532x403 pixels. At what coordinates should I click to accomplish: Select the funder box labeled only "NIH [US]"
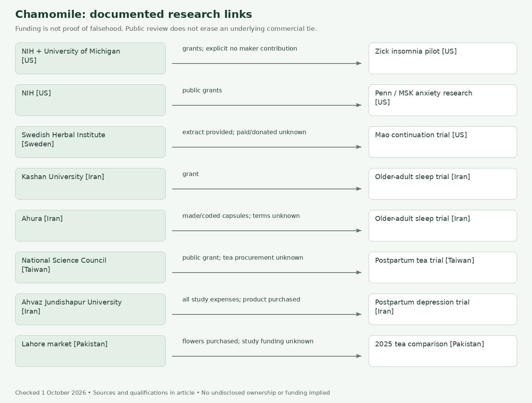coord(90,100)
